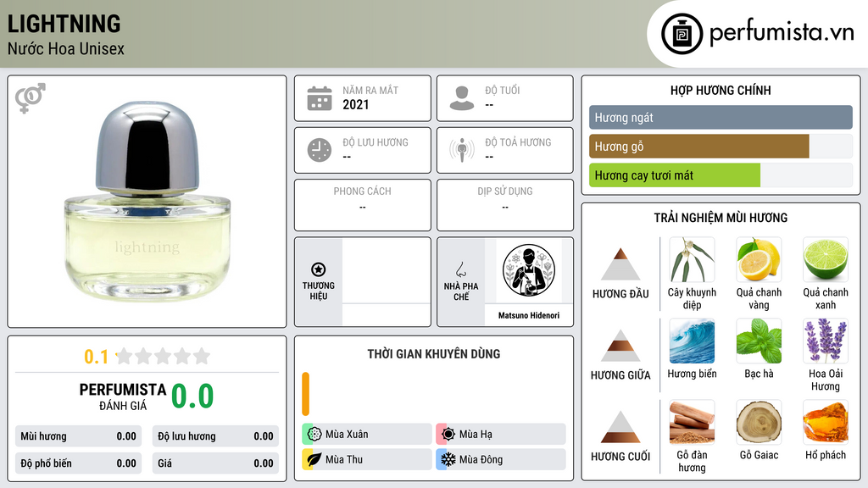Image resolution: width=868 pixels, height=488 pixels.
Task: Select the Cây khuynh diệp note image
Action: click(692, 260)
